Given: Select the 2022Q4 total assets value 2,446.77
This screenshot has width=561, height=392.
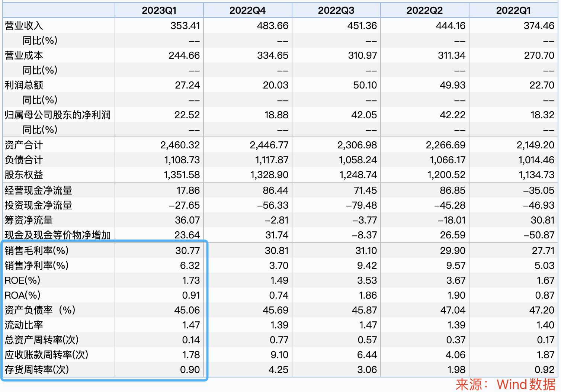Looking at the screenshot, I should (x=269, y=145).
